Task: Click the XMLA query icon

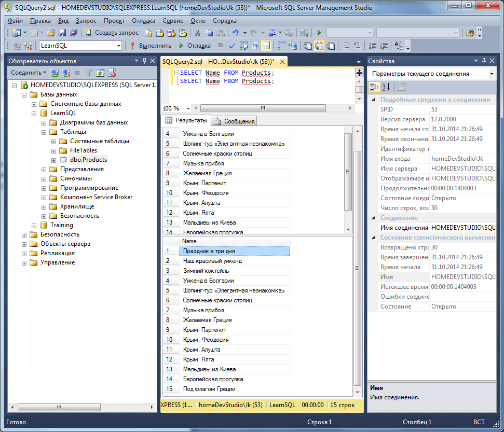Action: (x=183, y=33)
